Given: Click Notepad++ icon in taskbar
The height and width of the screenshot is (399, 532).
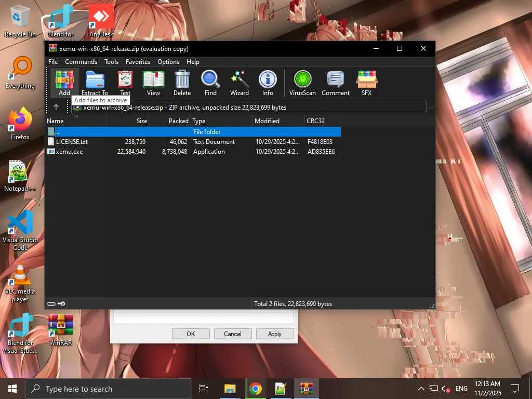Looking at the screenshot, I should [x=281, y=389].
